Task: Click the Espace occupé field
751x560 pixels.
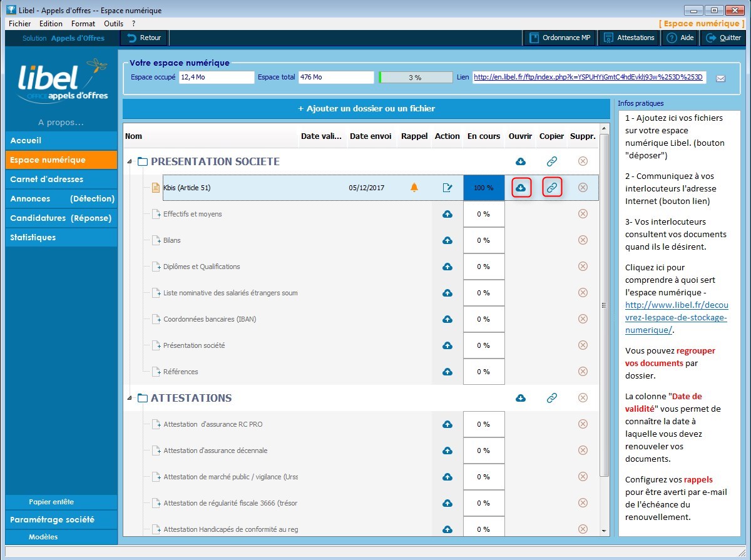Action: (217, 78)
